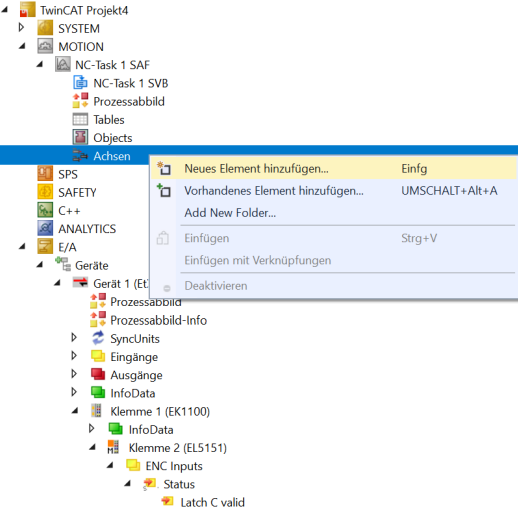
Task: Click the Deaktivieren menu entry
Action: tap(333, 286)
